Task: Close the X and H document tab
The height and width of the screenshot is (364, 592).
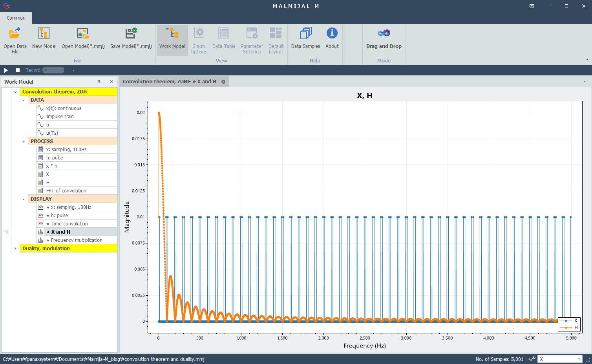Action: coord(223,82)
